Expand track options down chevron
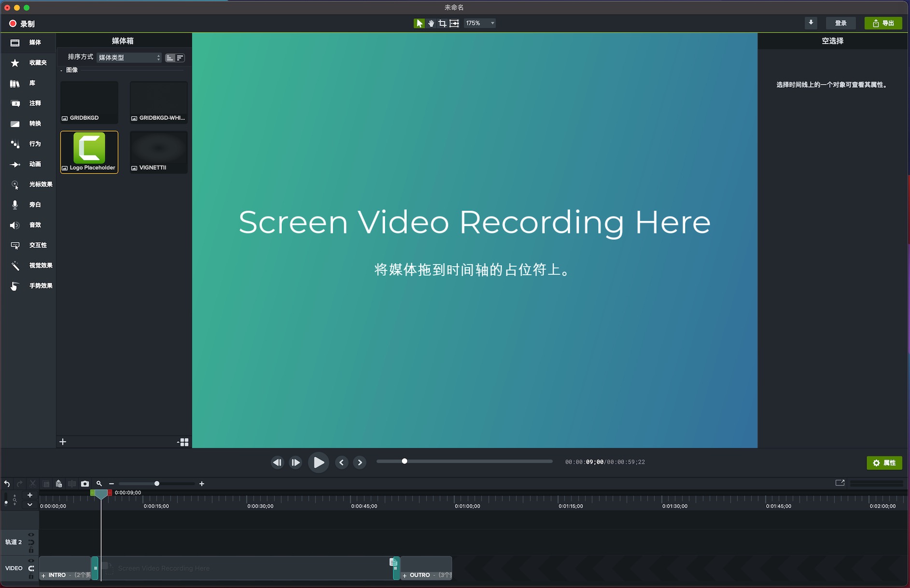 pos(30,504)
